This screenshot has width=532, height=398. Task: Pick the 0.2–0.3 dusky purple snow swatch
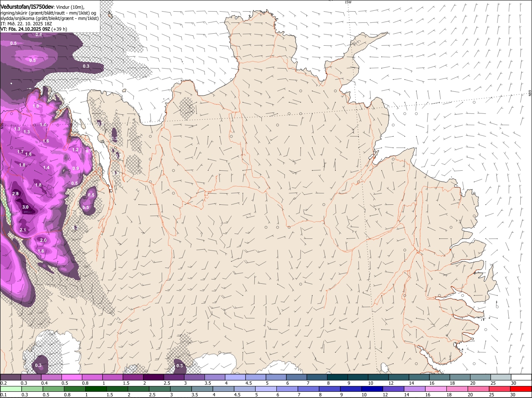10,377
